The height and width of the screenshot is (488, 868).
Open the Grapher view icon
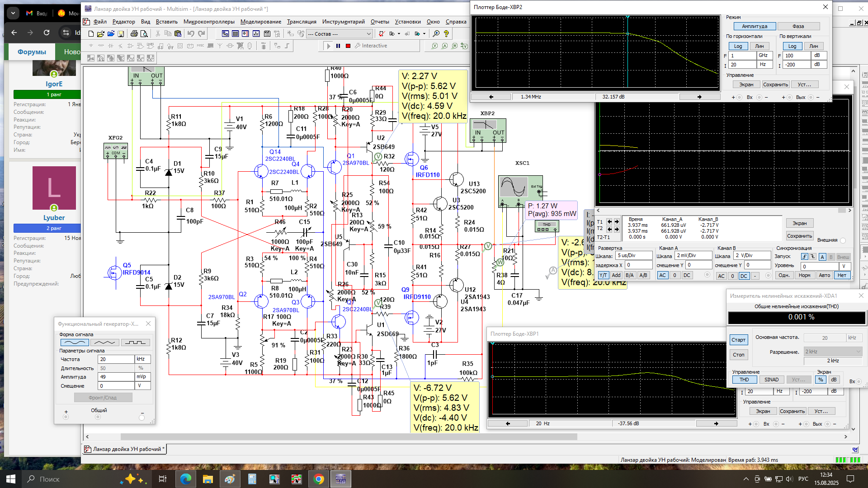coord(256,34)
